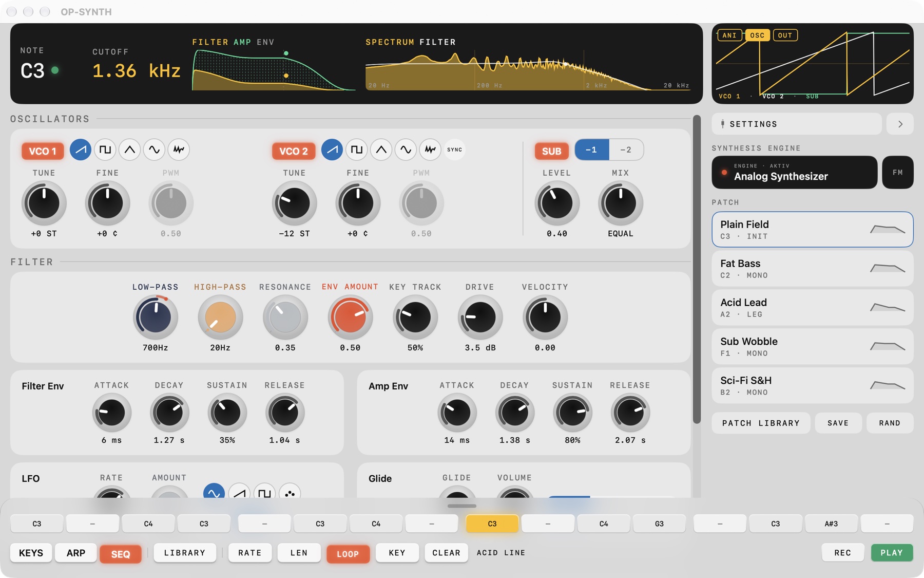Load the Acid Lead patch
This screenshot has height=578, width=924.
[813, 308]
